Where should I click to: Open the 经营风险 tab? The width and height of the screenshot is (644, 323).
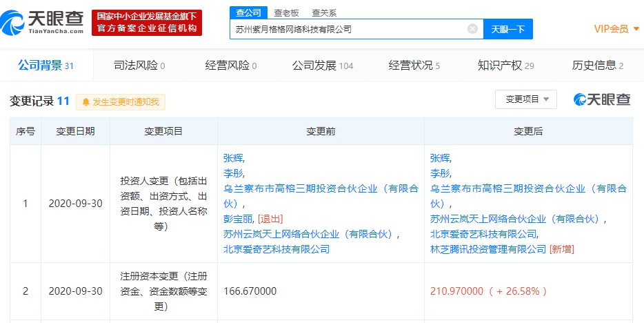point(231,66)
